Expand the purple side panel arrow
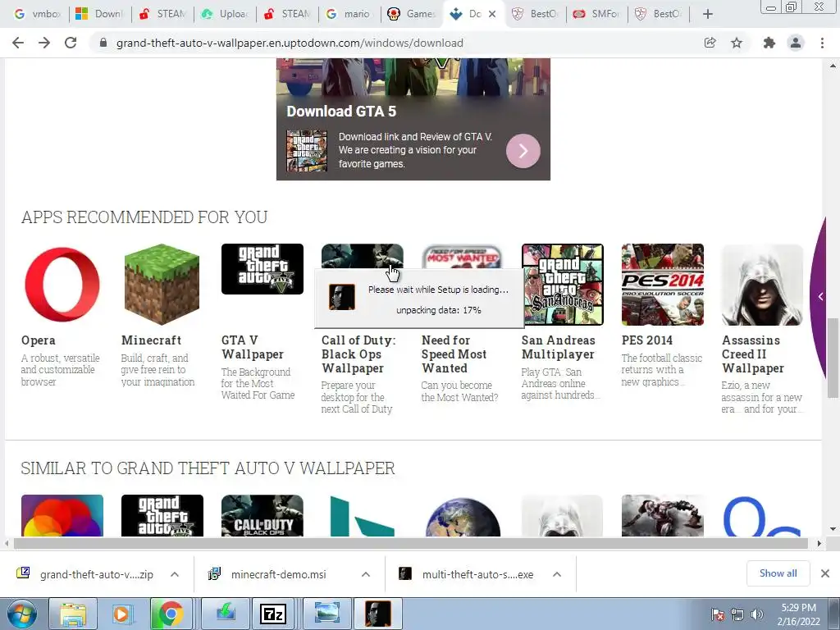 (820, 296)
